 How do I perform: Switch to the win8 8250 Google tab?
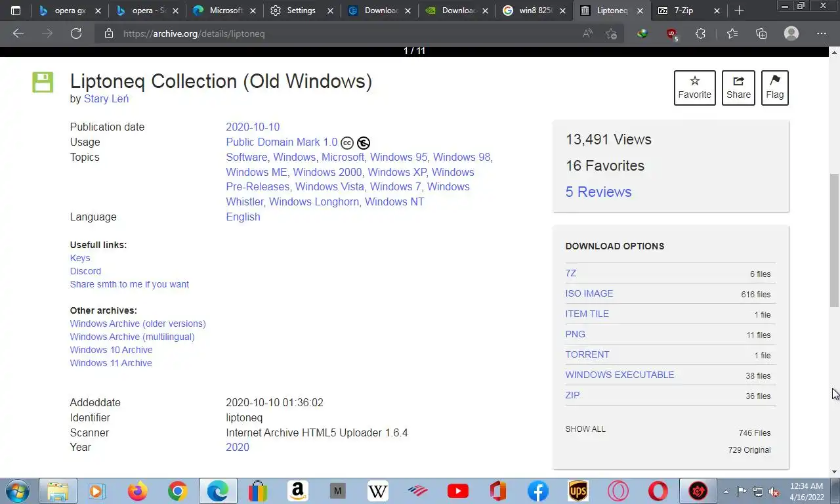tap(534, 10)
